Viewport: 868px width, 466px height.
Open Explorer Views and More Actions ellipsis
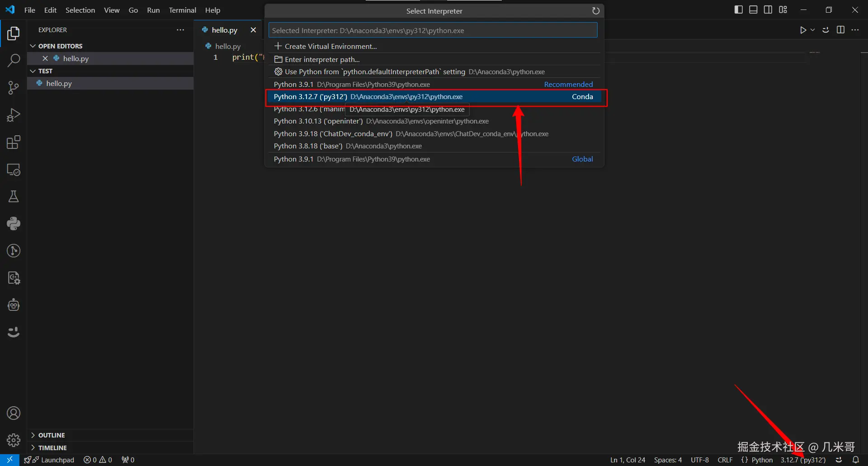click(180, 30)
